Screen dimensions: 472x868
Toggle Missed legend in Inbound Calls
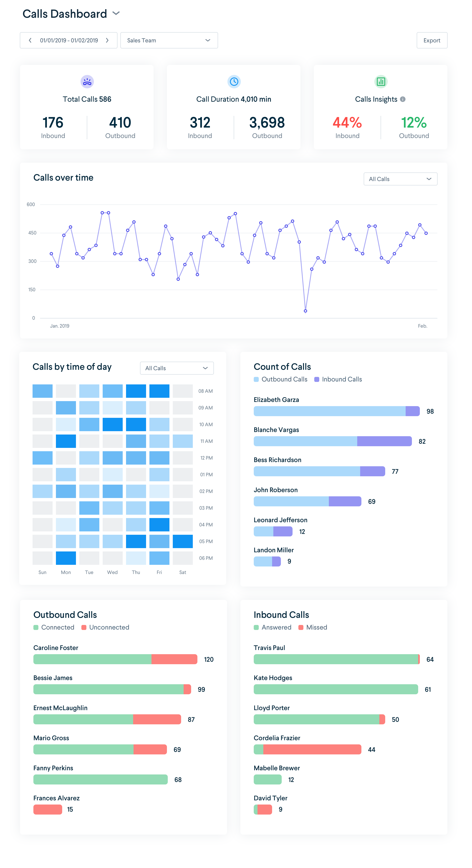click(x=312, y=627)
